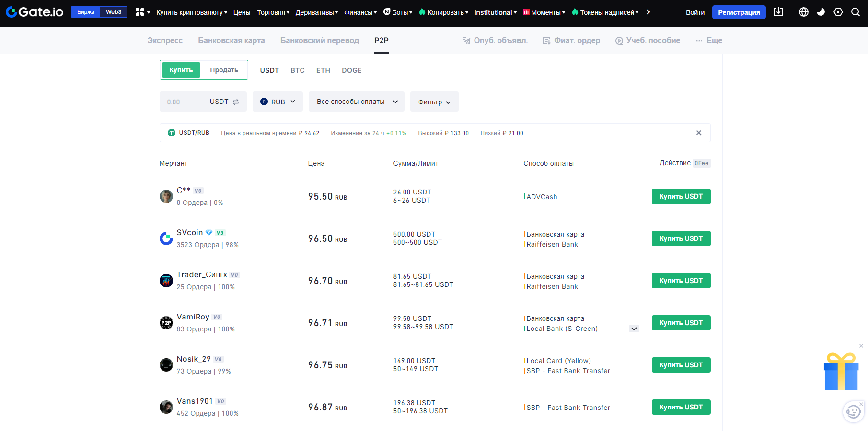Select USDT coin tab

click(x=269, y=70)
